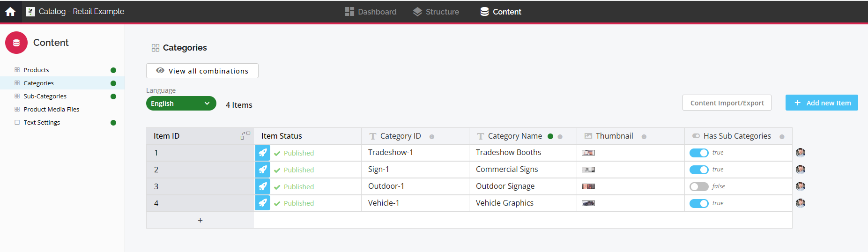Viewport: 868px width, 252px height.
Task: Click the user avatar on the Vehicle Graphics row
Action: [801, 203]
